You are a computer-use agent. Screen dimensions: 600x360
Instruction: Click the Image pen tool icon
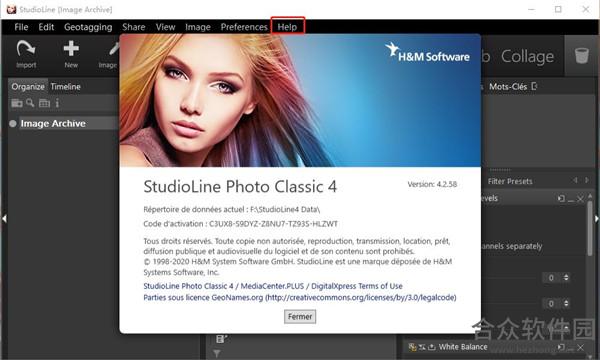114,49
